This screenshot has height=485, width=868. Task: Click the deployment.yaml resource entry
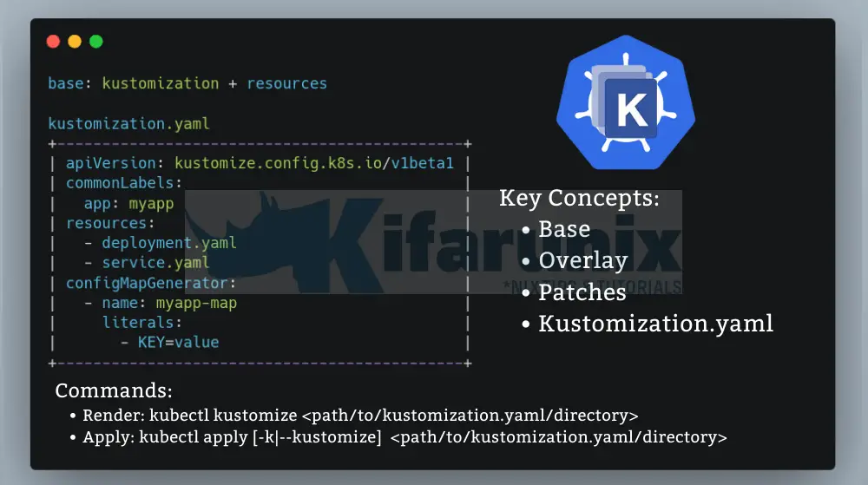(x=168, y=243)
